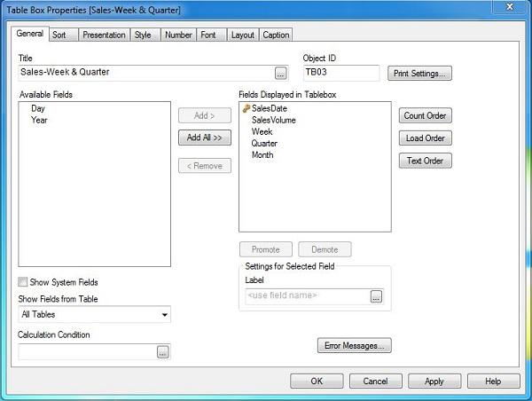Click the Add All >> button
The height and width of the screenshot is (401, 532).
[x=205, y=138]
